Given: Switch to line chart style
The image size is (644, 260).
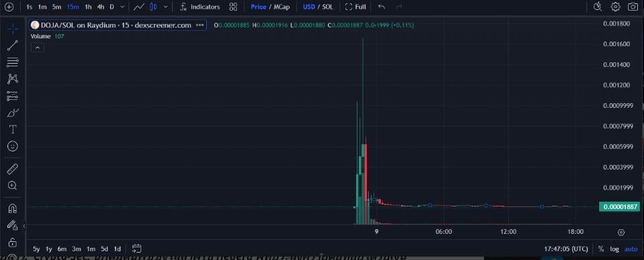Looking at the screenshot, I should pos(139,7).
